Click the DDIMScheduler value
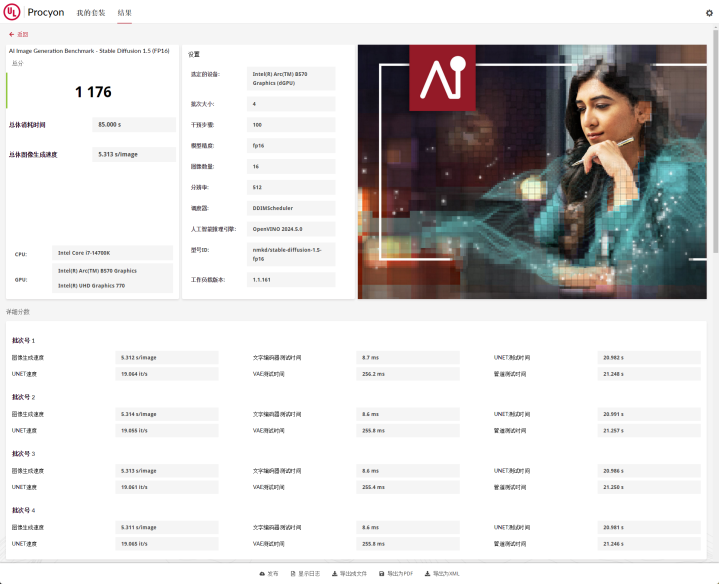The image size is (719, 584). pos(291,208)
